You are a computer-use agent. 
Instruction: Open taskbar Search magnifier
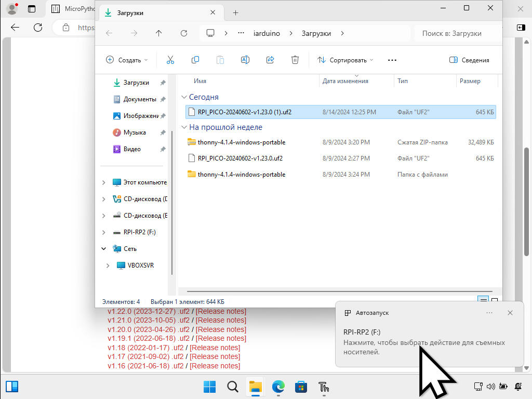(x=232, y=387)
